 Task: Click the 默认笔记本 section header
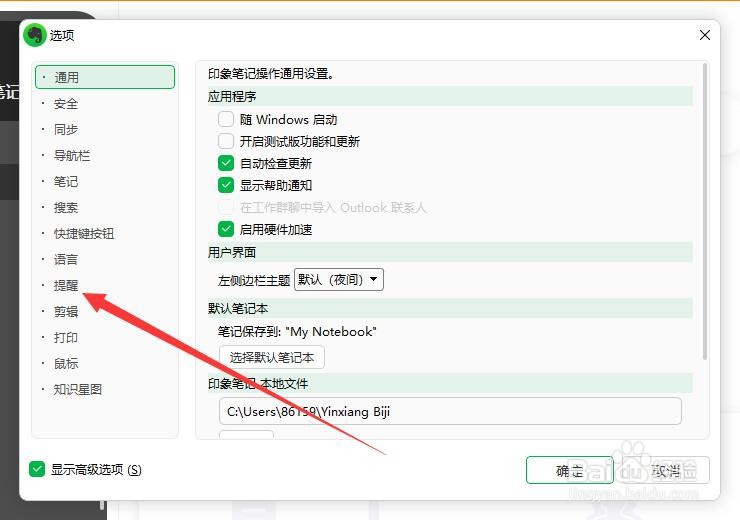click(450, 309)
